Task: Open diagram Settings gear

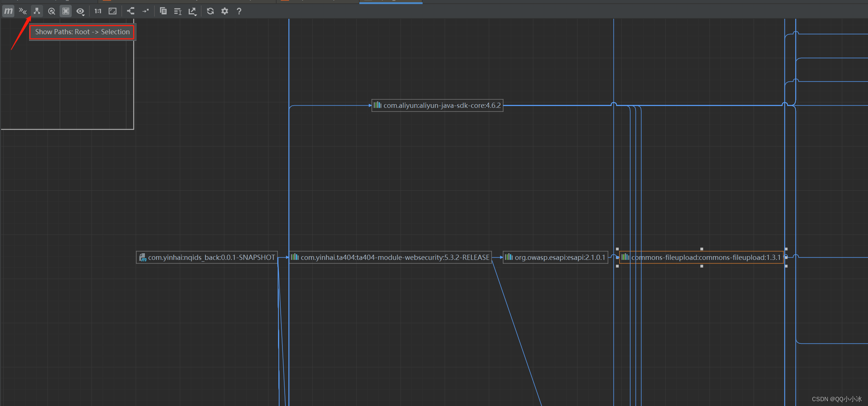Action: tap(225, 11)
